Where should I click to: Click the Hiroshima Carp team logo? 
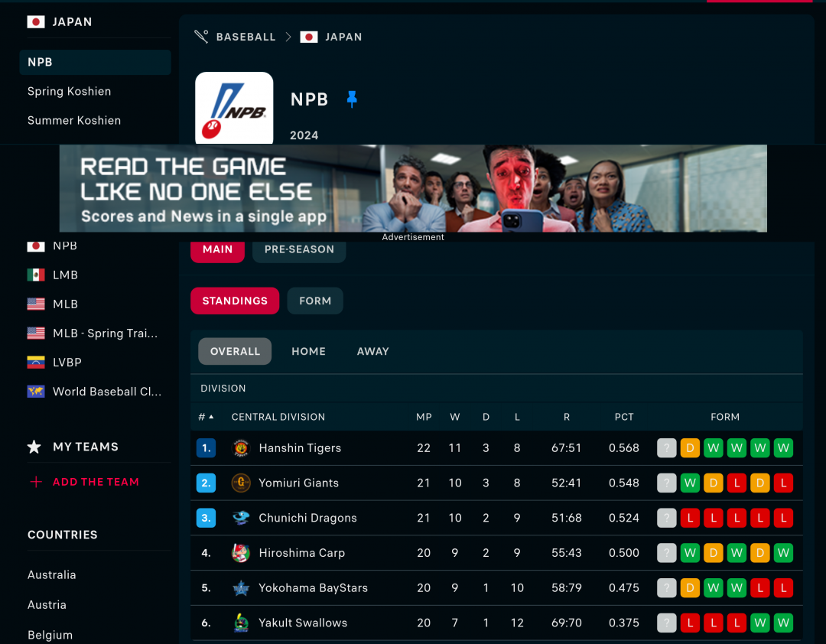(x=241, y=553)
